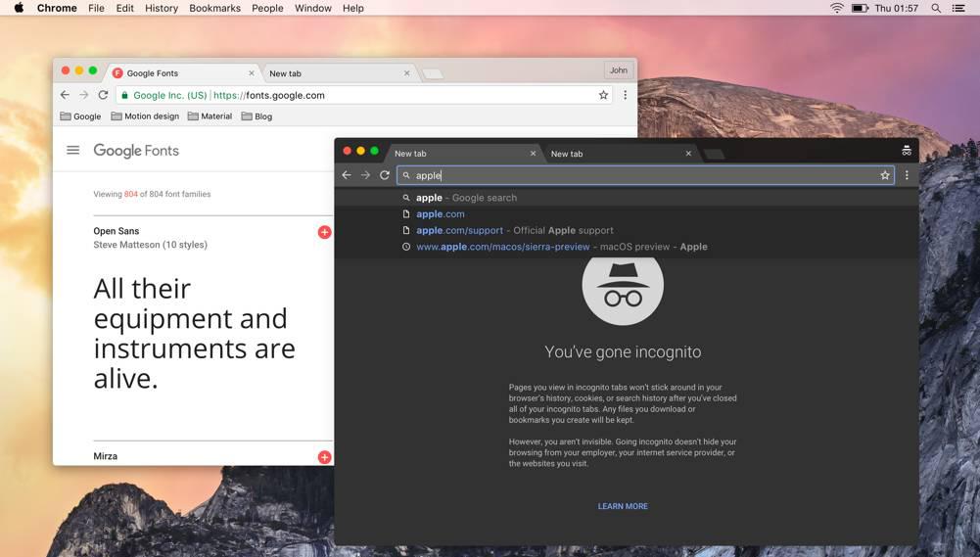Open the File menu
The image size is (980, 557).
(96, 8)
